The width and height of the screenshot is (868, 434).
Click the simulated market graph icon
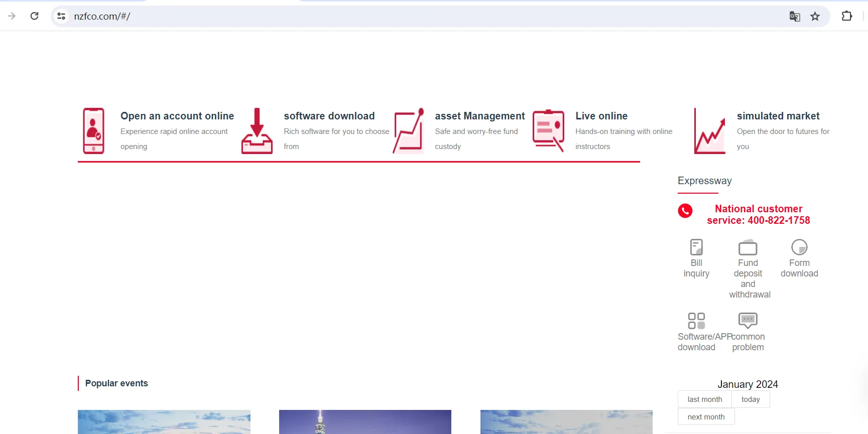coord(710,131)
